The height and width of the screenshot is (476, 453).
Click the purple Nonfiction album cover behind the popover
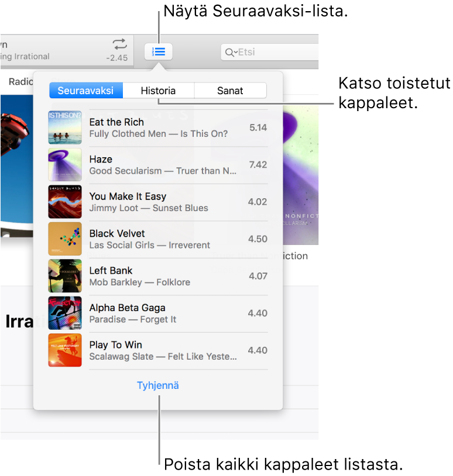(300, 175)
